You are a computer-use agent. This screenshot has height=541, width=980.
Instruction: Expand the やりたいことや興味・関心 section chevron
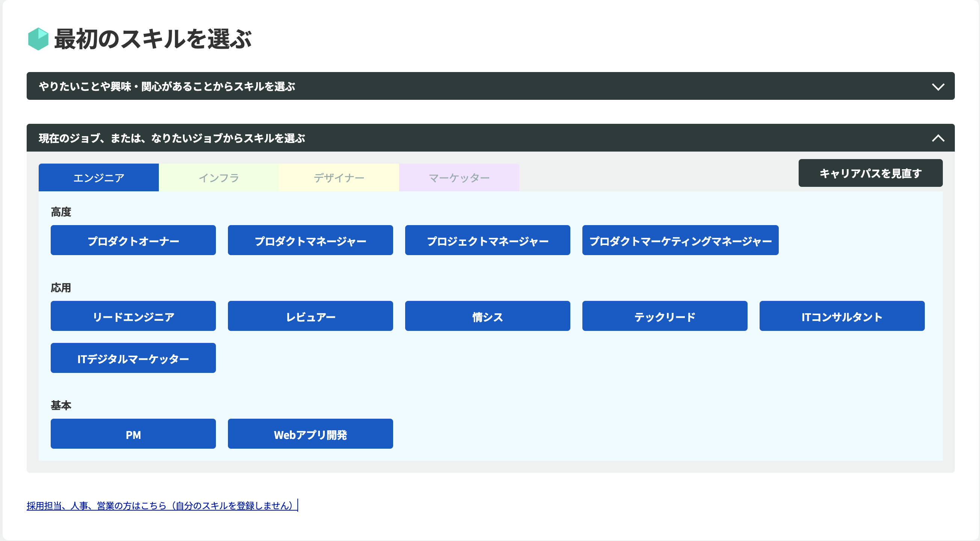938,87
